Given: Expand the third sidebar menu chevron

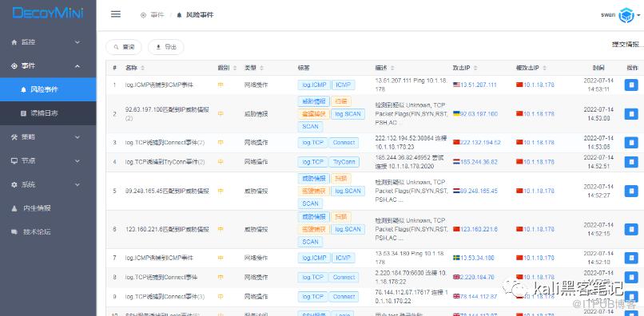Looking at the screenshot, I should pos(78,137).
